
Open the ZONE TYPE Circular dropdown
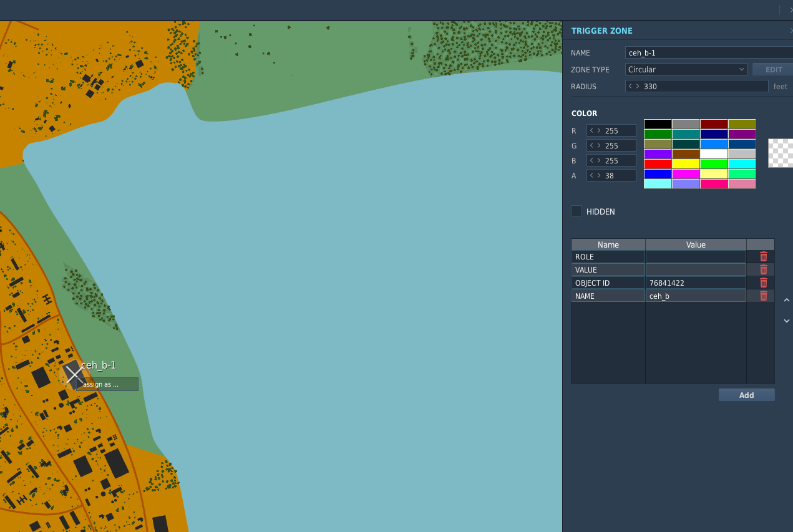point(686,69)
